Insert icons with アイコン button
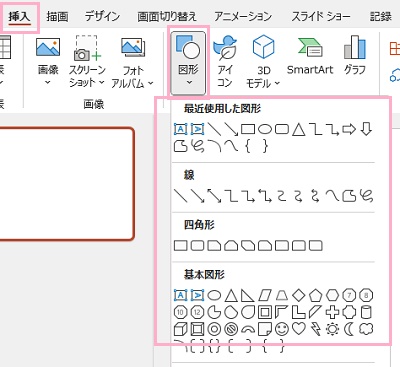Image resolution: width=400 pixels, height=367 pixels. pyautogui.click(x=225, y=62)
